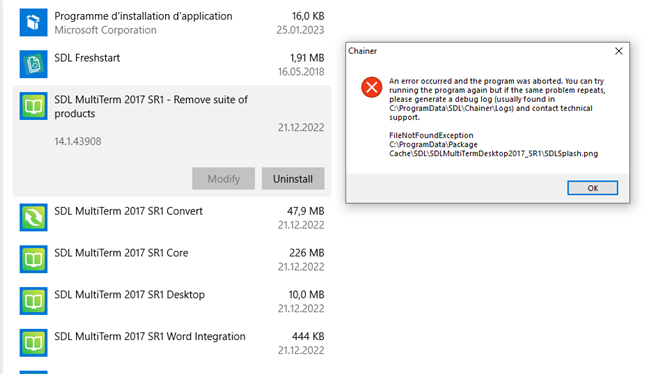Click the FileNotFoundException text
Screen dimensions: 648x374
click(x=431, y=135)
